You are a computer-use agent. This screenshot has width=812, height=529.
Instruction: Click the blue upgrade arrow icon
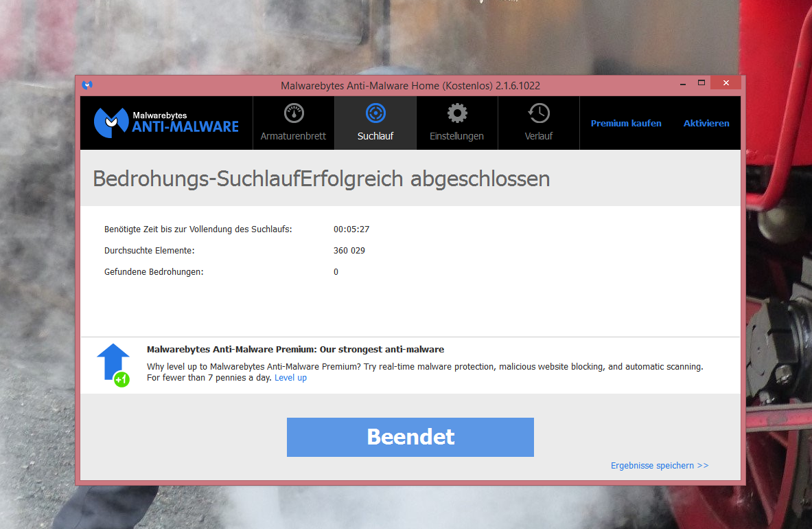tap(113, 365)
